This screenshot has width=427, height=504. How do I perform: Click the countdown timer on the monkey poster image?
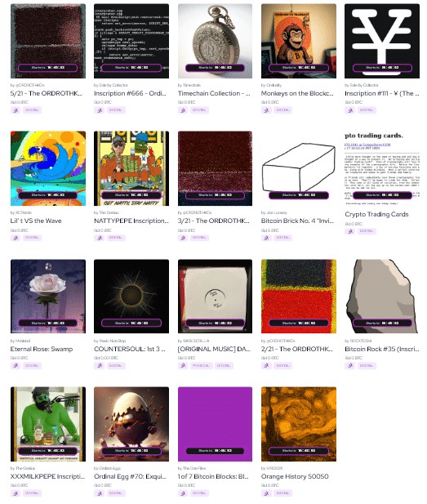(299, 68)
